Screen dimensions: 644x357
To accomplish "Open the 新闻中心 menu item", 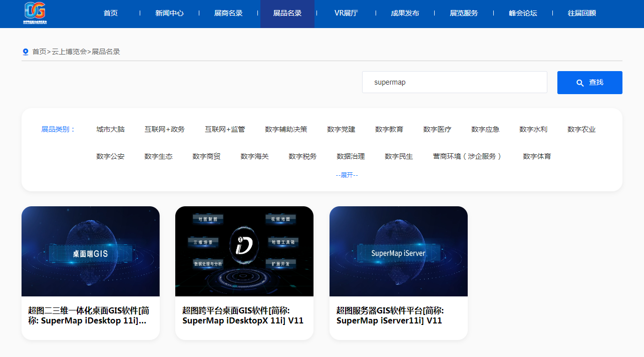I will point(169,13).
